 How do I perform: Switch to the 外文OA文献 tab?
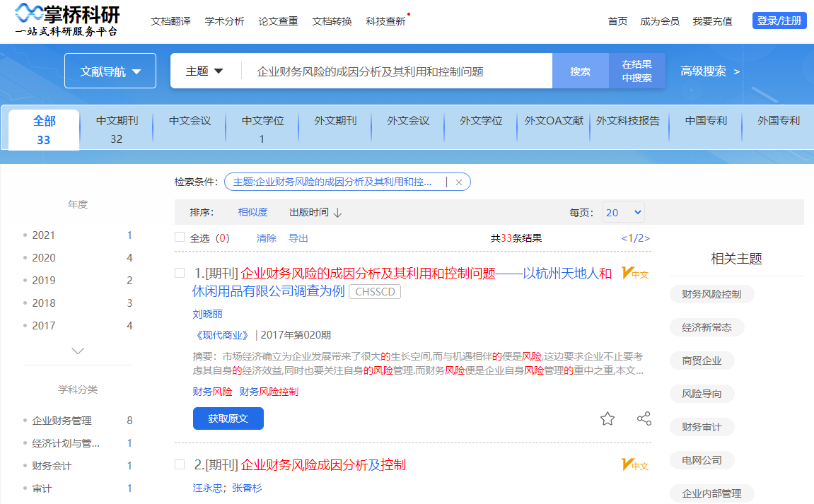[554, 121]
